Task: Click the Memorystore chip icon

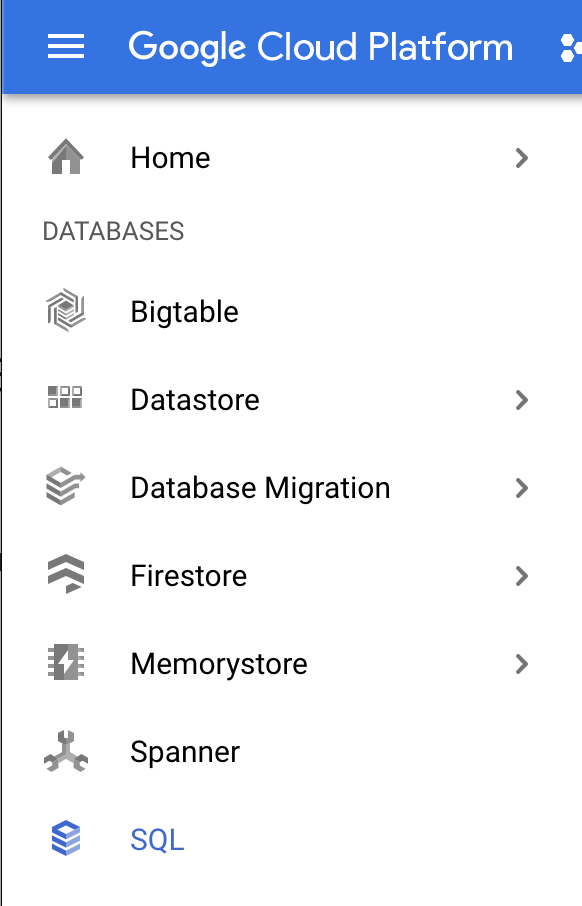Action: [66, 662]
